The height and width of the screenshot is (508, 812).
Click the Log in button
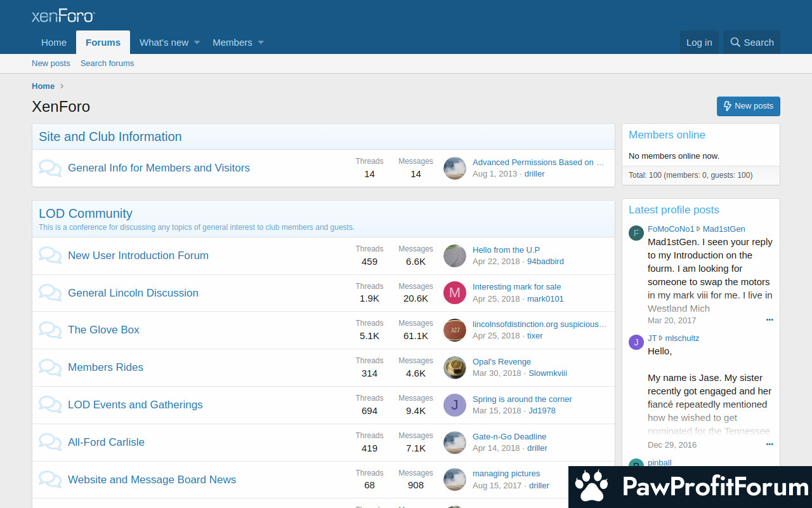(699, 43)
